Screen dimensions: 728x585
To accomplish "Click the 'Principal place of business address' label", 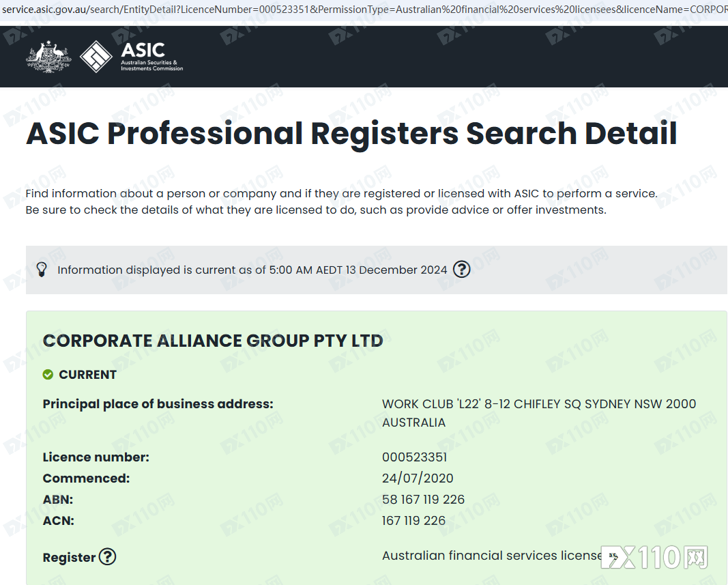I will click(158, 404).
